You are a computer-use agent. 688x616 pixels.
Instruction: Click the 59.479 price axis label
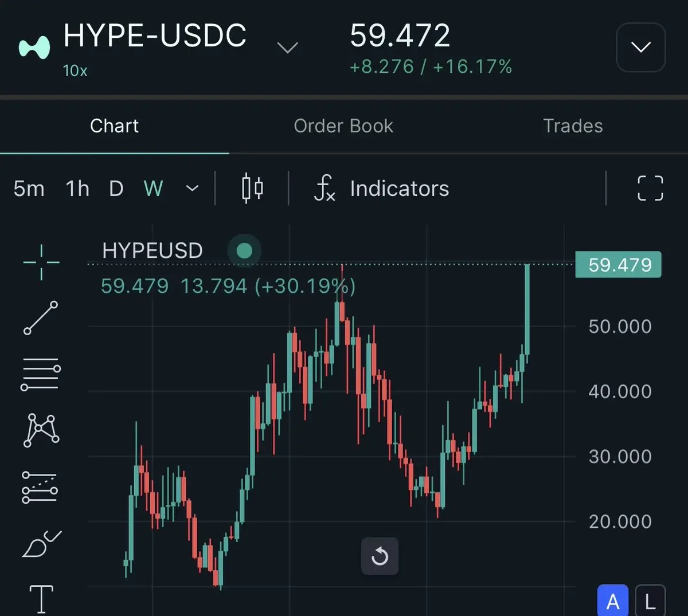click(618, 265)
